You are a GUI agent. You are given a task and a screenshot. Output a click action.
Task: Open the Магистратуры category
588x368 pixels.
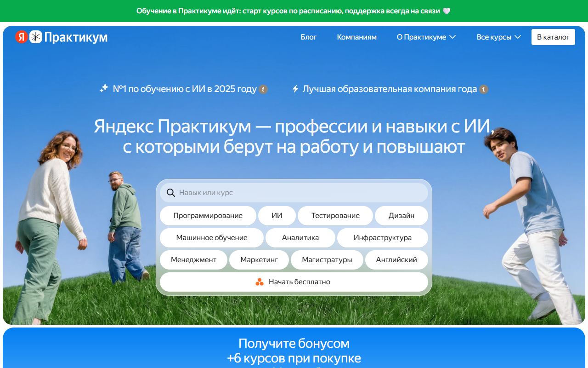pos(327,260)
